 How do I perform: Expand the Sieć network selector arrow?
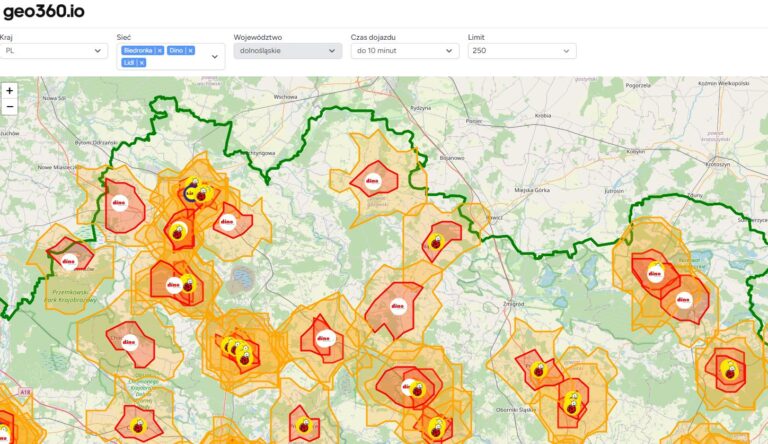click(215, 57)
